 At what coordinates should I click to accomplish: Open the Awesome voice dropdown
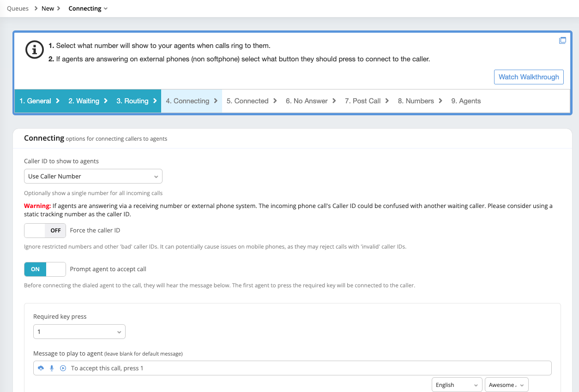(x=506, y=384)
